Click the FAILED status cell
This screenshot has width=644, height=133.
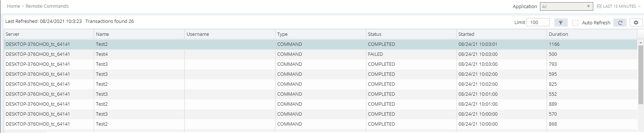(x=411, y=54)
